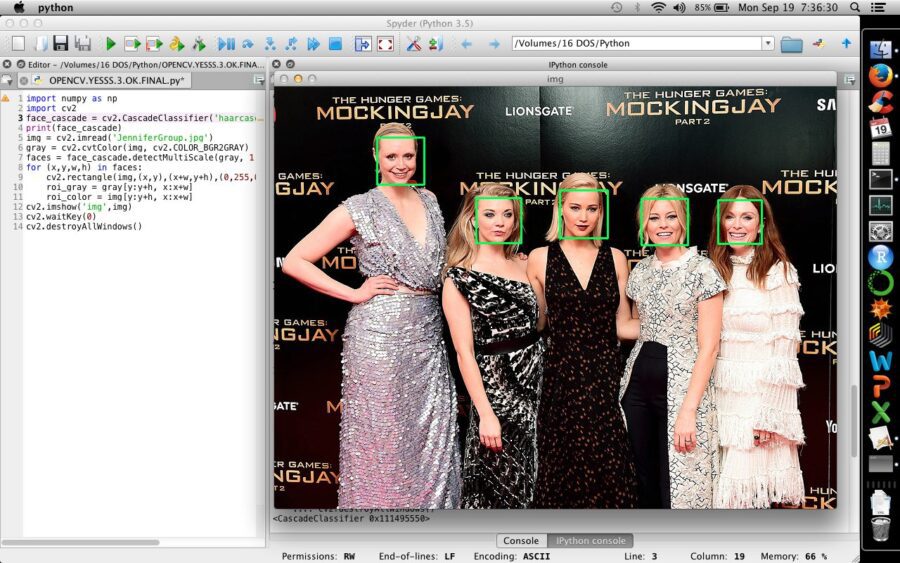Click the working directory path field
This screenshot has height=563, width=900.
click(x=637, y=43)
